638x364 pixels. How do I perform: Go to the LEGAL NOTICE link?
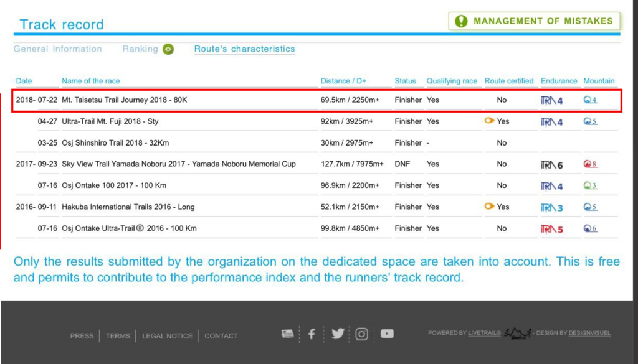click(167, 336)
